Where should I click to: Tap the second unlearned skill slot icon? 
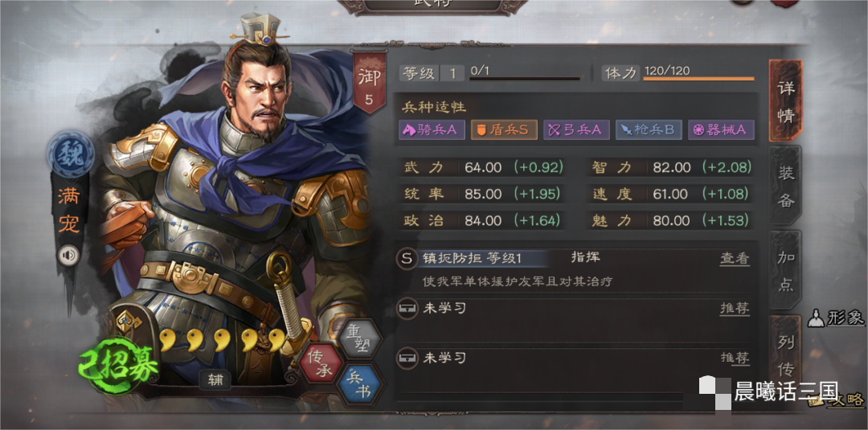pos(407,358)
